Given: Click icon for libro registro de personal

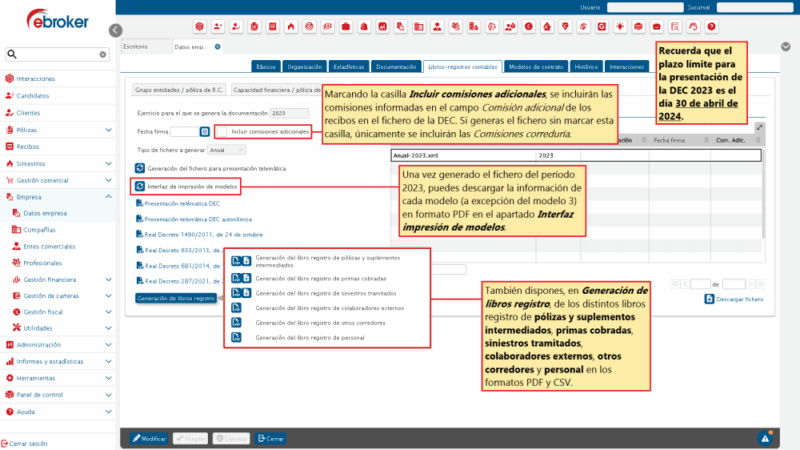Looking at the screenshot, I should [x=236, y=337].
